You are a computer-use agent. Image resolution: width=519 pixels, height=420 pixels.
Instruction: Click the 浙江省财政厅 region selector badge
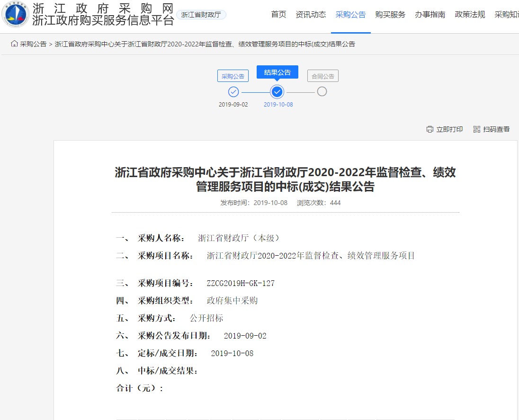tap(201, 15)
